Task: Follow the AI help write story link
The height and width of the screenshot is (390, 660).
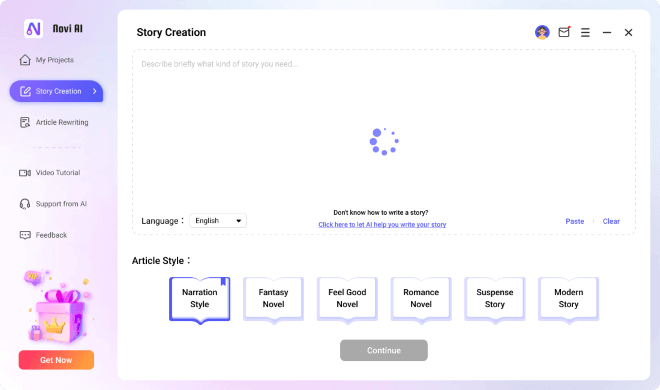Action: pyautogui.click(x=382, y=225)
